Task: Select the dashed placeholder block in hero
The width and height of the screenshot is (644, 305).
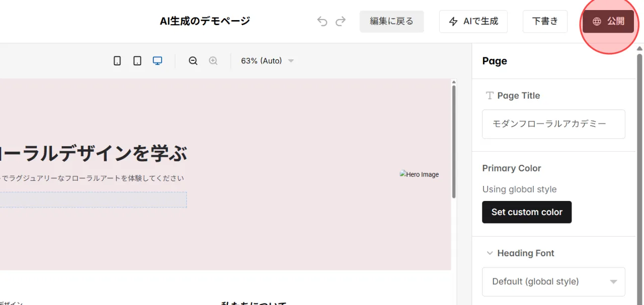Action: tap(93, 199)
